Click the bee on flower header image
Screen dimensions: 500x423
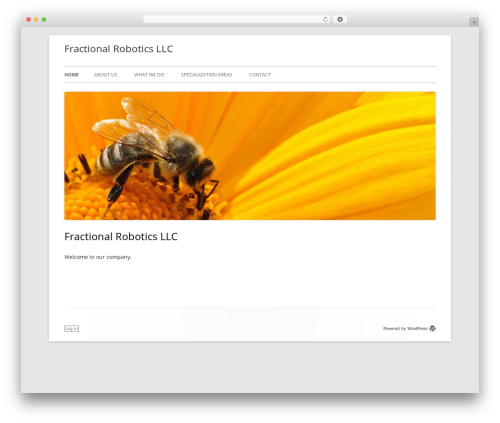click(250, 156)
